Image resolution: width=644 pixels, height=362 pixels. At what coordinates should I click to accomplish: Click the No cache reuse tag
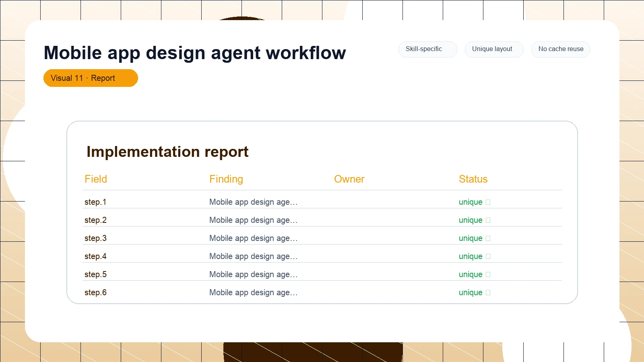pos(560,49)
